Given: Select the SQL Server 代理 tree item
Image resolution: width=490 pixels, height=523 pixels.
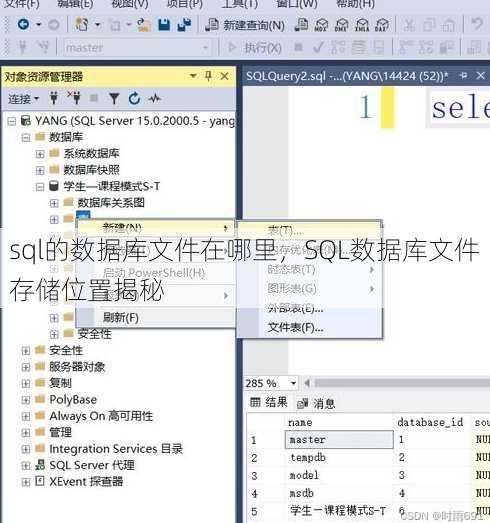Looking at the screenshot, I should pos(92,465).
